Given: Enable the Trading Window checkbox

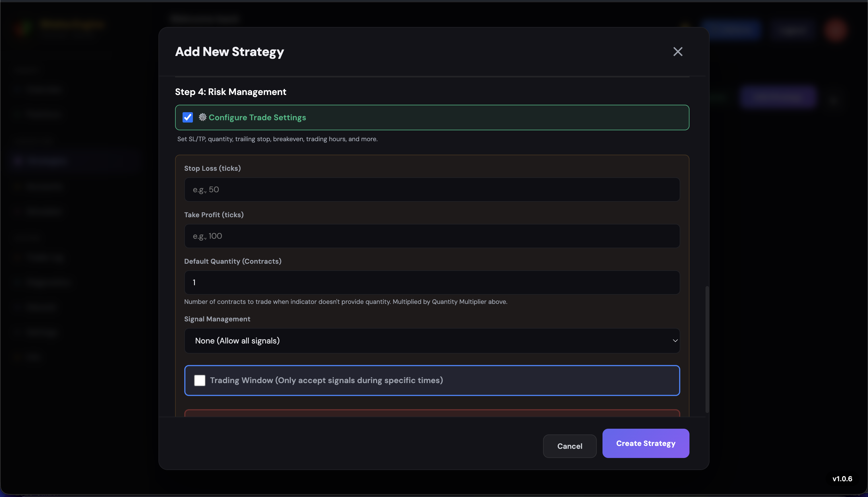Looking at the screenshot, I should [x=199, y=380].
